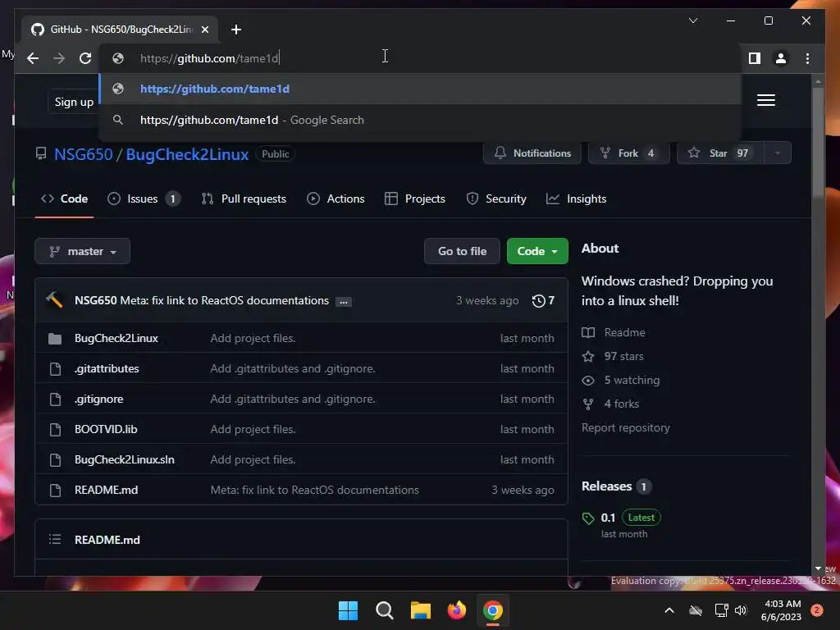
Task: Open the BugCheck2Linux folder
Action: tap(116, 339)
